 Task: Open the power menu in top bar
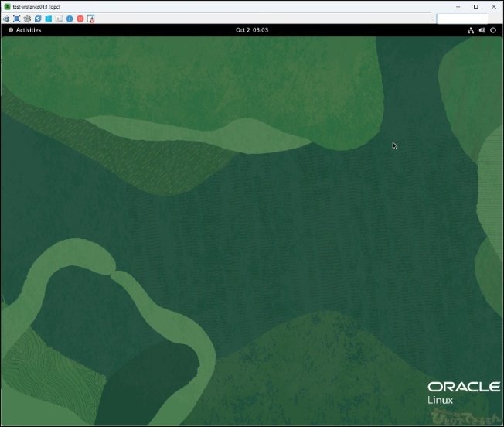pyautogui.click(x=494, y=30)
